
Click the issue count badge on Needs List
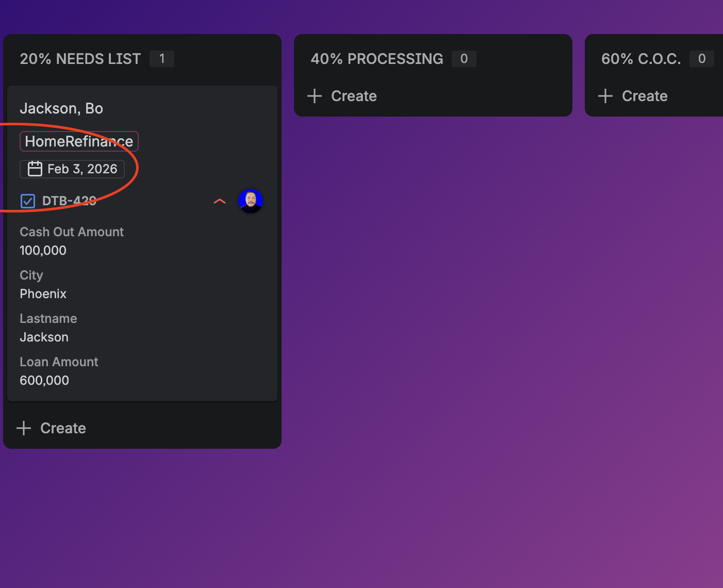[162, 59]
